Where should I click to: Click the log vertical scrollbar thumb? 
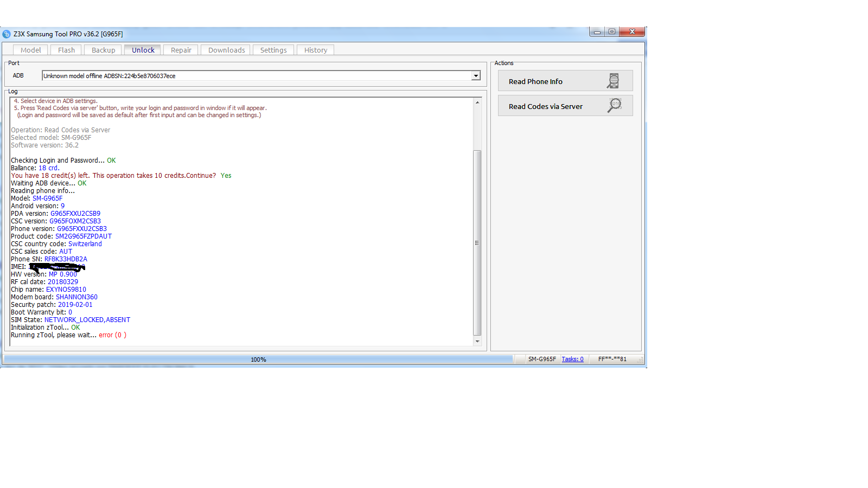pos(477,242)
